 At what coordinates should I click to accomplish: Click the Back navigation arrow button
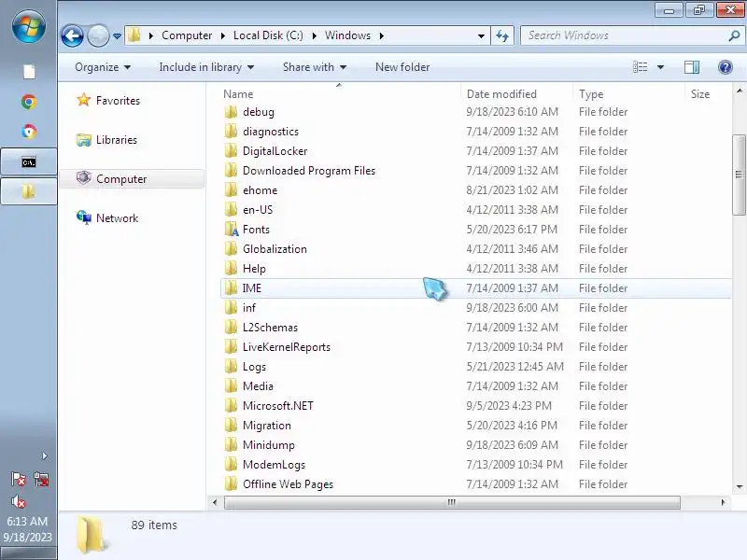72,35
